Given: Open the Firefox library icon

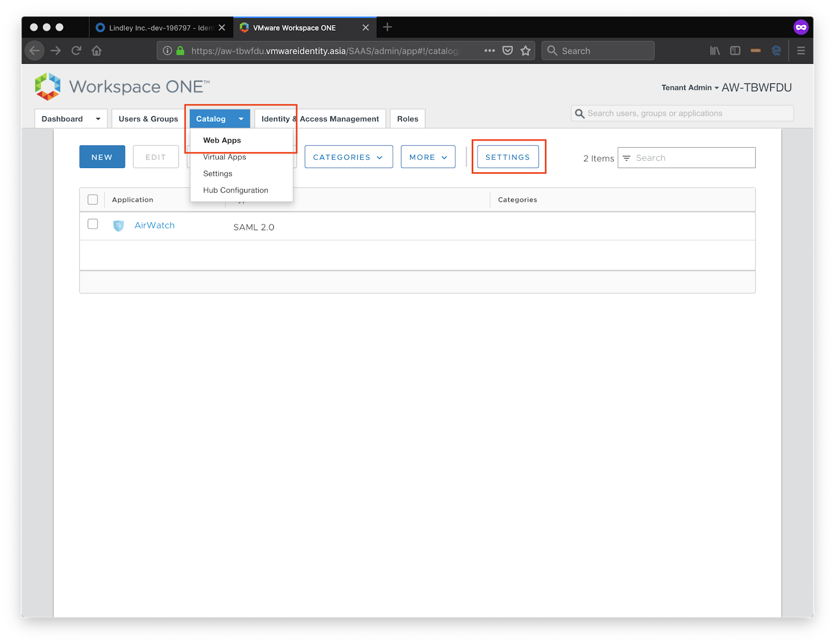Looking at the screenshot, I should 715,51.
